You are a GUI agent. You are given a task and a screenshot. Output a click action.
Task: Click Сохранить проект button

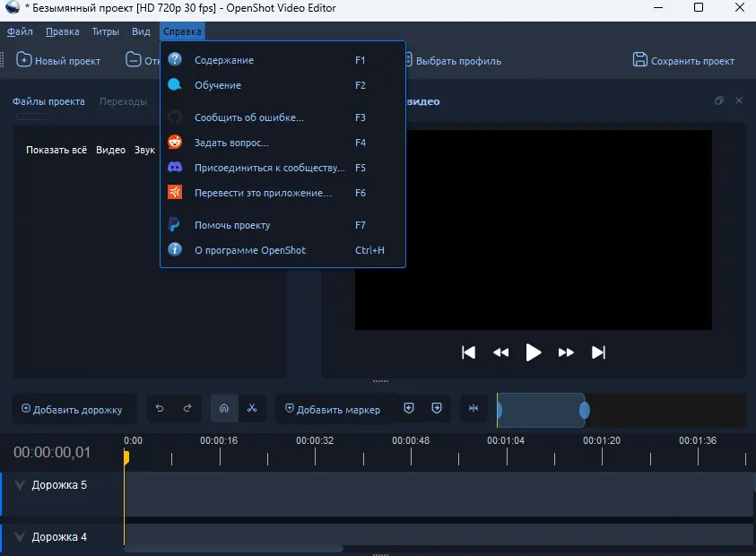683,61
